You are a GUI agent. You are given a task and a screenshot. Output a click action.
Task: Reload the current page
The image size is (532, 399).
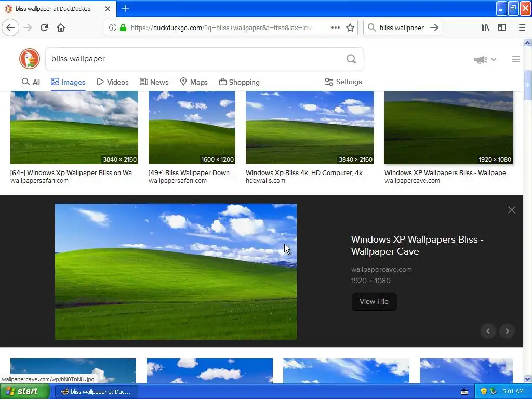pos(44,28)
